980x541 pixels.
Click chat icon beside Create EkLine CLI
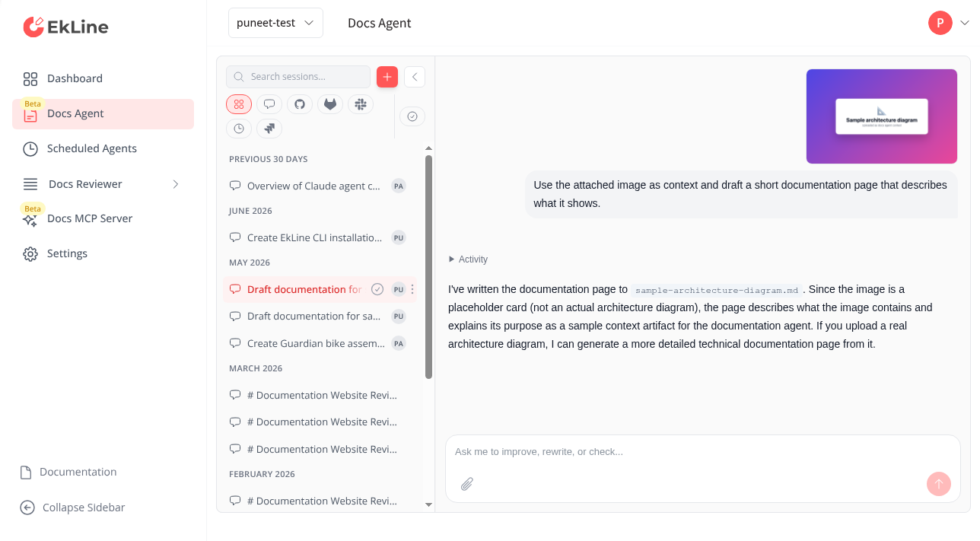235,237
